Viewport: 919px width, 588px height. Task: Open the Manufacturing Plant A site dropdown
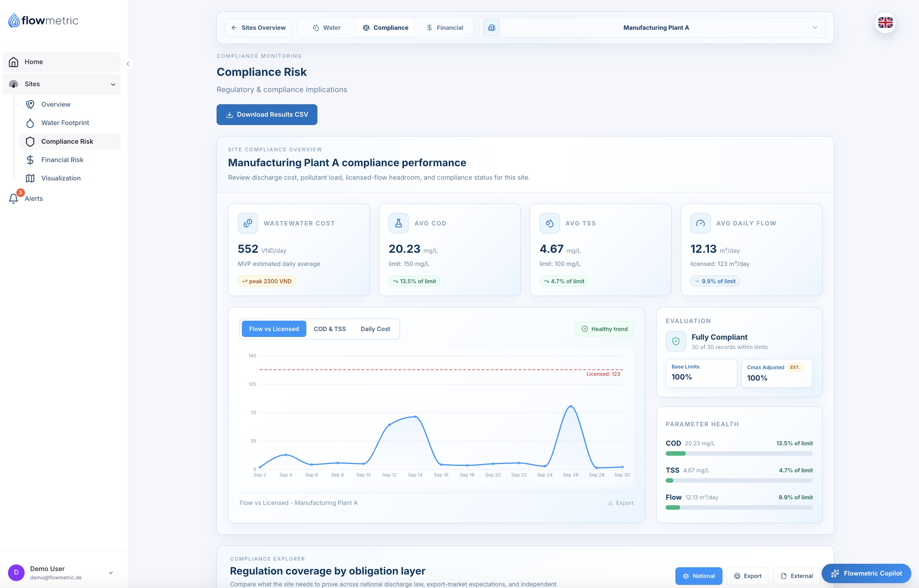[x=653, y=27]
